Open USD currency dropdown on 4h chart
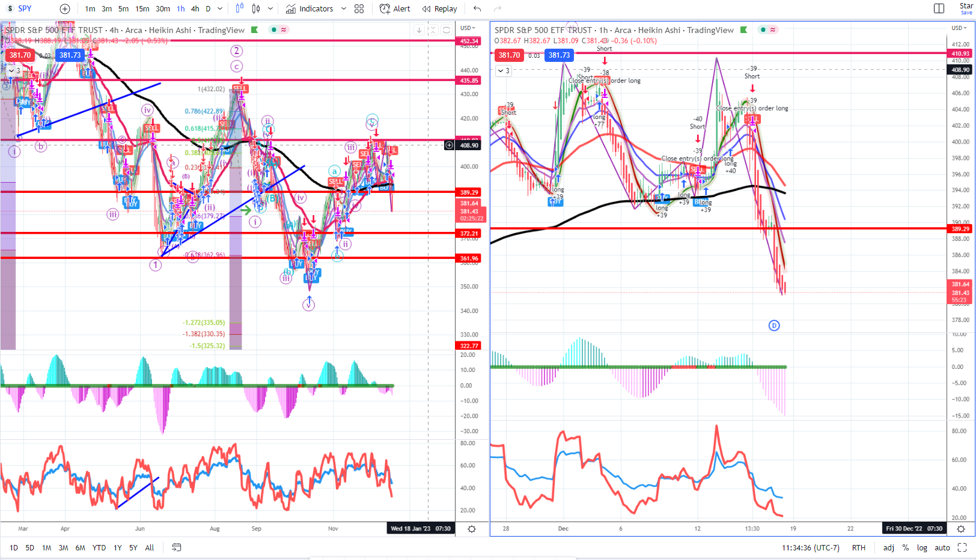 (x=468, y=28)
